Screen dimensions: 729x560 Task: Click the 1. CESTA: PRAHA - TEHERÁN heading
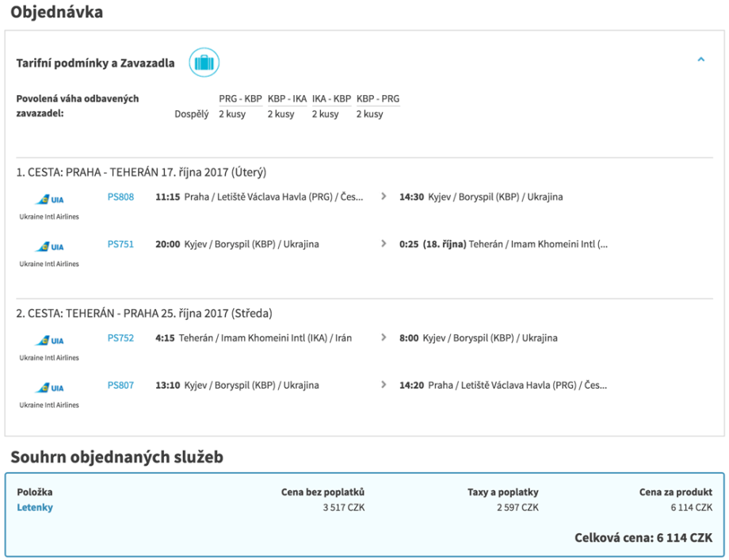tap(141, 173)
